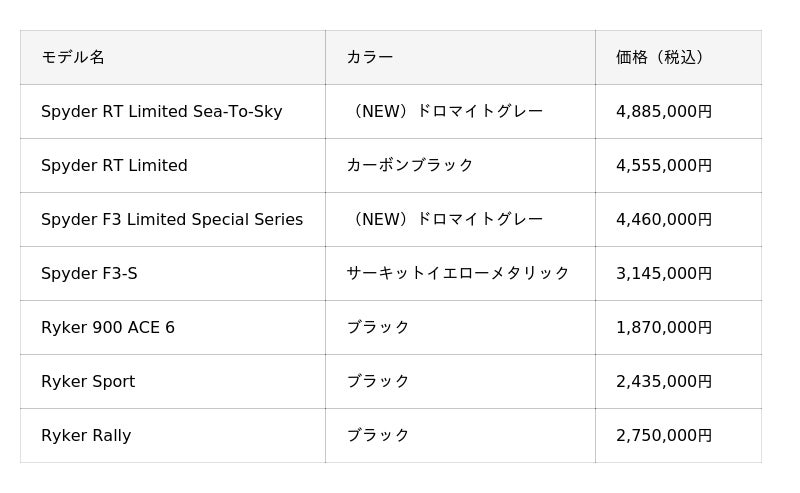Click the 4,555,000円 price cell
The image size is (800, 493).
[678, 165]
